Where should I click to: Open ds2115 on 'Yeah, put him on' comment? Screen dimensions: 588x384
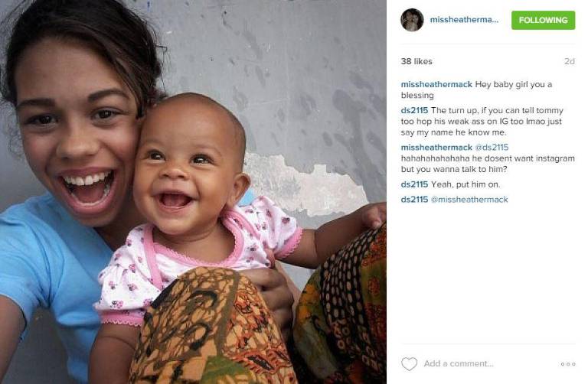(x=414, y=184)
